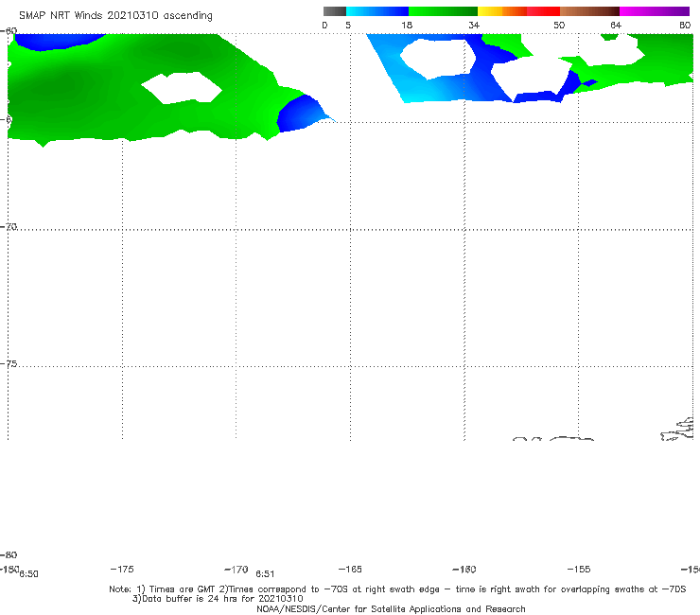Click the dark blue patch at the green region's east tip
The height and width of the screenshot is (615, 700).
pos(300,114)
